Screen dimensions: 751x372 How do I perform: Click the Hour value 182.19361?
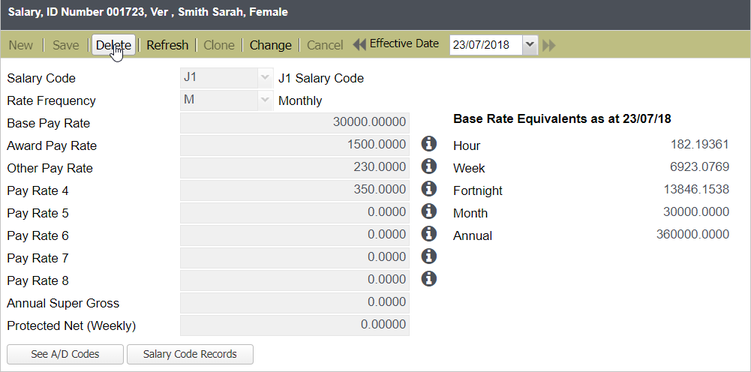[x=700, y=145]
